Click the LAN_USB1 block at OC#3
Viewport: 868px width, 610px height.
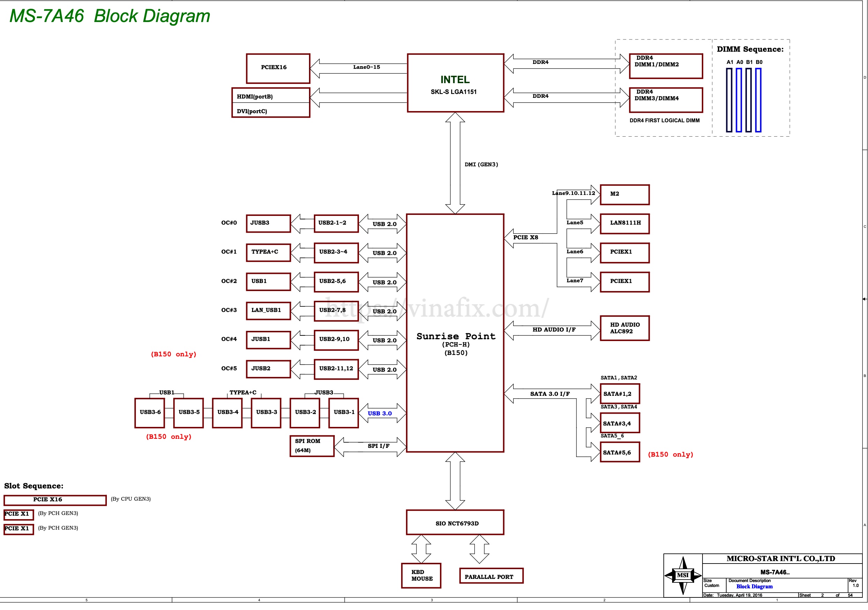pos(268,311)
